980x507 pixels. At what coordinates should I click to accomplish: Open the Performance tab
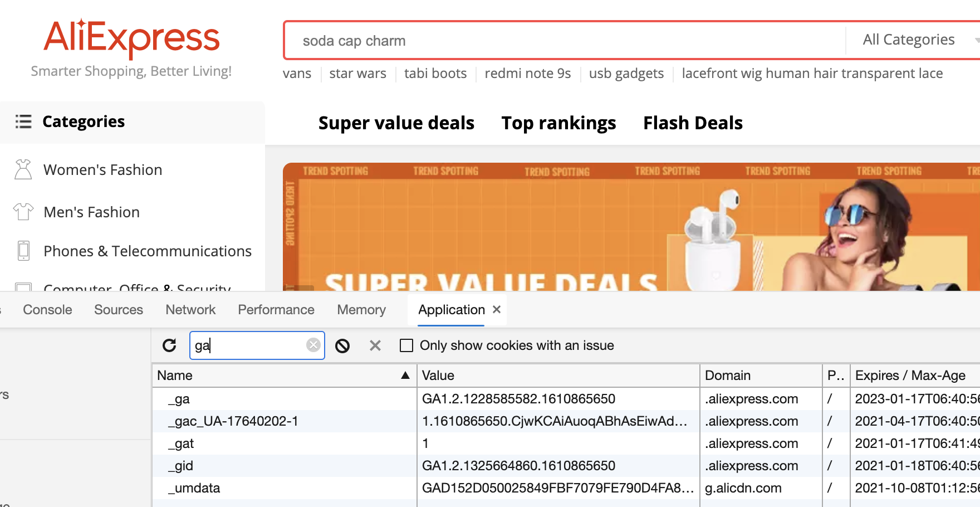pyautogui.click(x=276, y=310)
